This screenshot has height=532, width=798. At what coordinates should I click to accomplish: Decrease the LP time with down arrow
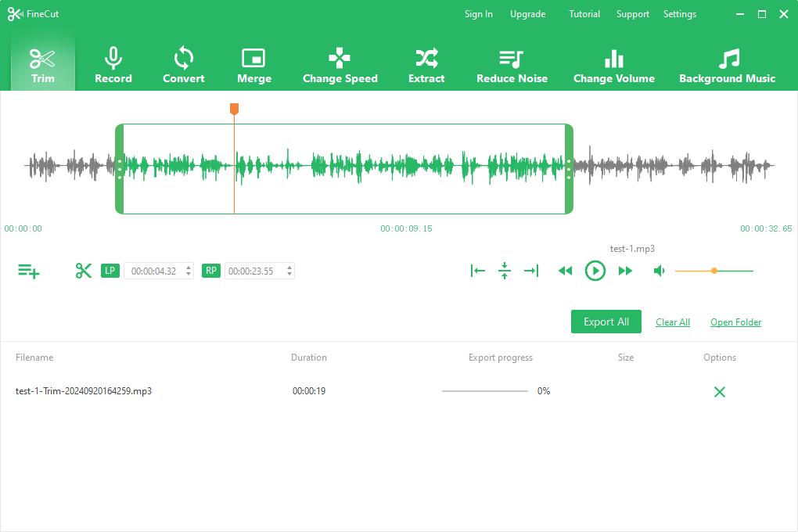[x=189, y=275]
